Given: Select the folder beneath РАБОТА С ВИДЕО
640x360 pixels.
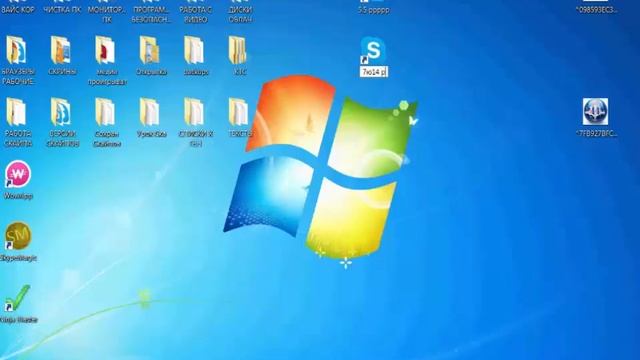Looking at the screenshot, I should pyautogui.click(x=195, y=51).
